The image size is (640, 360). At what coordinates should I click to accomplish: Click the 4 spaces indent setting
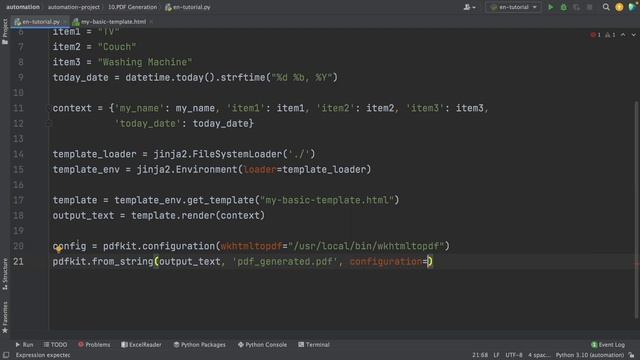pyautogui.click(x=539, y=355)
